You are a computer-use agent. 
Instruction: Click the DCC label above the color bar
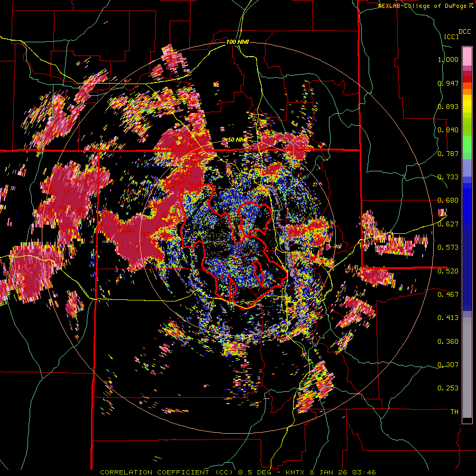click(x=465, y=32)
